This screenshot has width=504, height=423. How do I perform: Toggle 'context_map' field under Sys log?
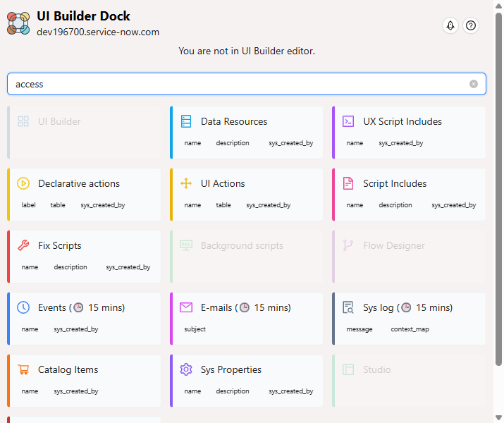410,329
